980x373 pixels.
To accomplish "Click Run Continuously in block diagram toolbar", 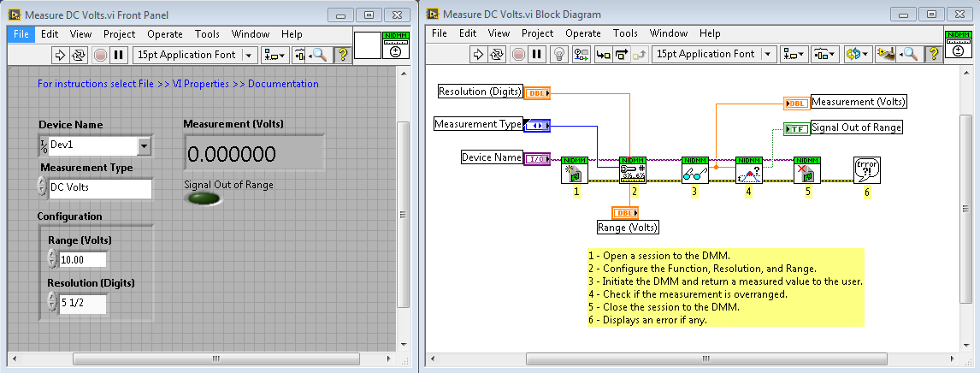I will pos(497,54).
